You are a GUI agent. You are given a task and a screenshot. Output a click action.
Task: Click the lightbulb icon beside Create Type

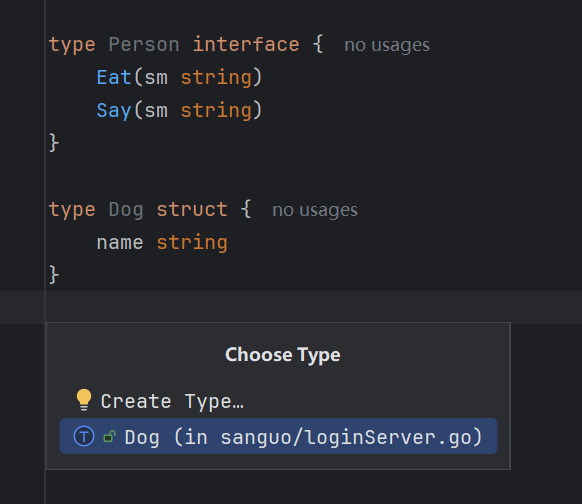click(84, 400)
